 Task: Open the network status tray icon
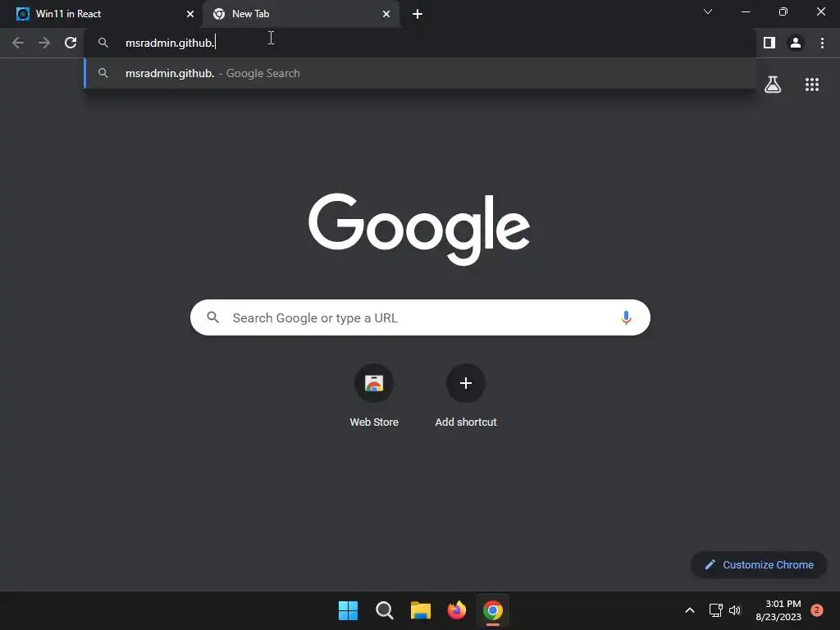click(715, 610)
